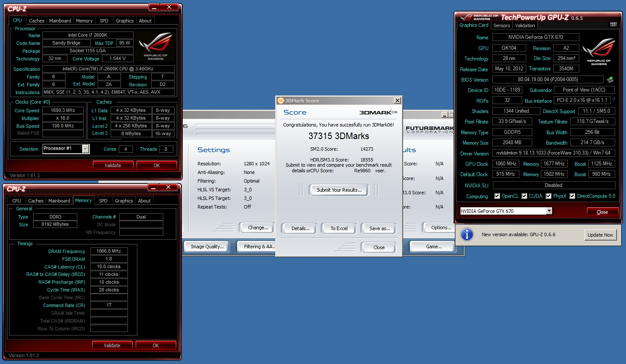This screenshot has width=626, height=364.
Task: Click the GPU Name field NVIDIA GeForce GTX 670
Action: [x=535, y=37]
